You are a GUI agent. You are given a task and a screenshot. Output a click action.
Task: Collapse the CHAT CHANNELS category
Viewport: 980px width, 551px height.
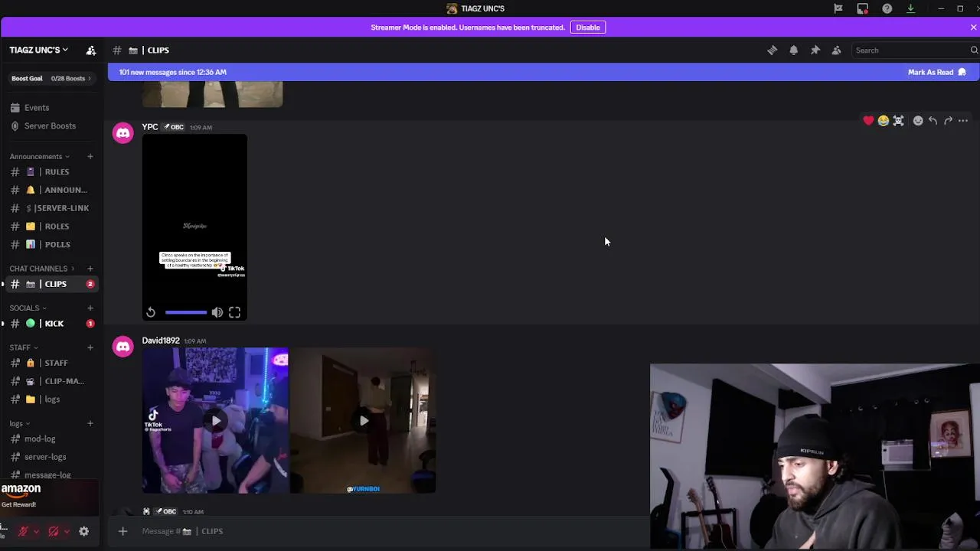pyautogui.click(x=42, y=269)
